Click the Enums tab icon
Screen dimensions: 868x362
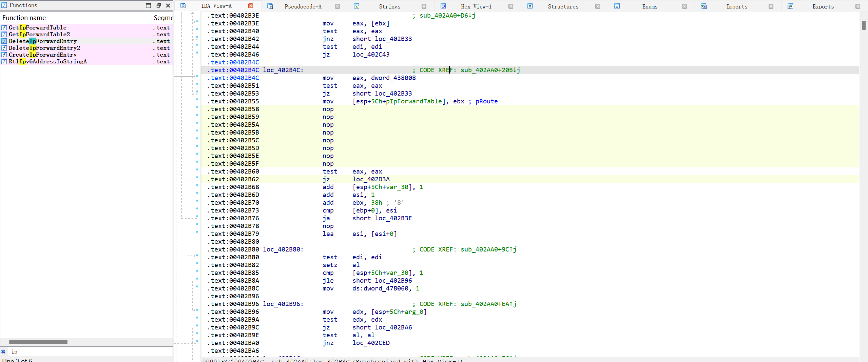[x=617, y=6]
